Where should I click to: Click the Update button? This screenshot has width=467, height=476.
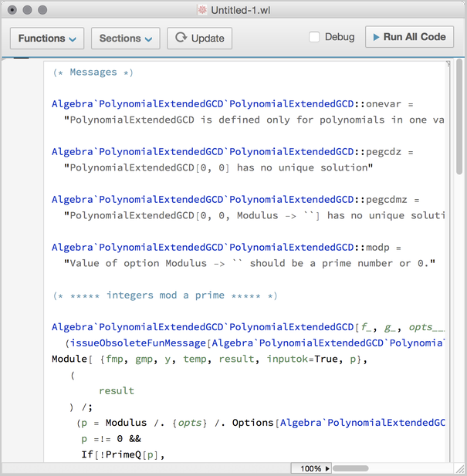pyautogui.click(x=200, y=38)
